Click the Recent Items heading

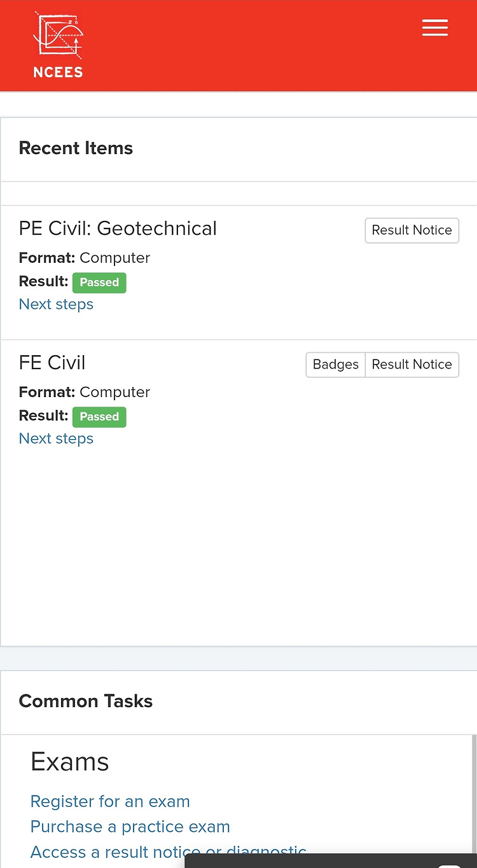coord(76,148)
